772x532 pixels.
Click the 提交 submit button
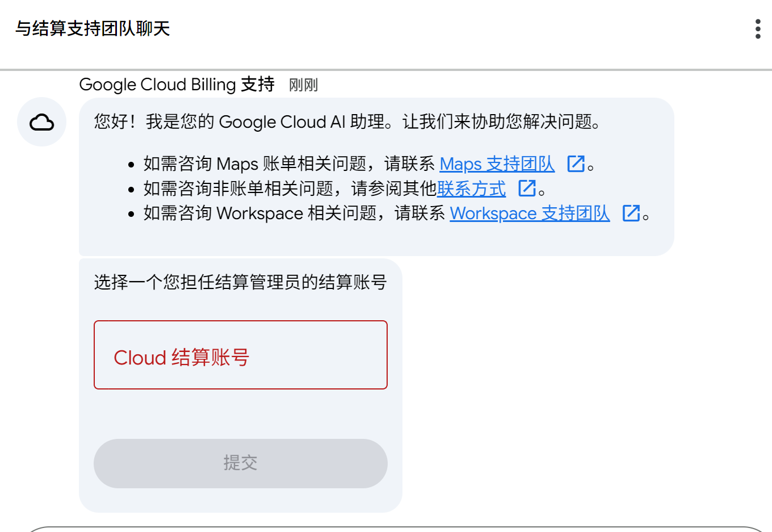[x=241, y=463]
